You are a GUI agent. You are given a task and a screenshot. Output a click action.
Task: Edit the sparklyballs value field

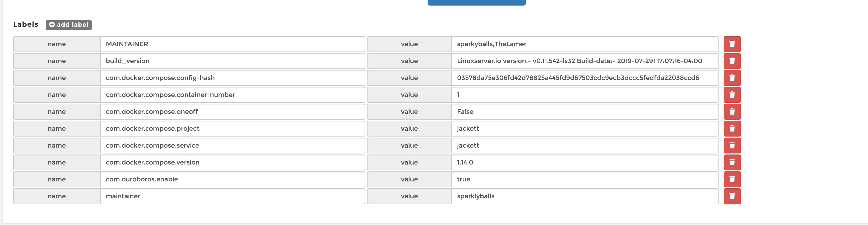585,196
